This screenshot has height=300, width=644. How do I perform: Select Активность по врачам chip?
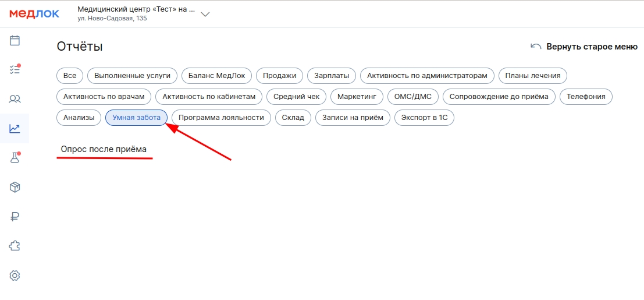click(x=104, y=97)
